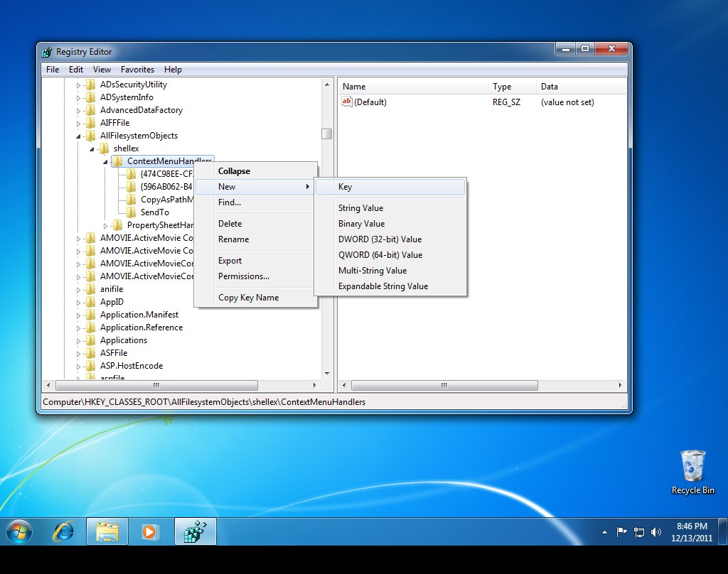Select the shellex folder icon

click(x=105, y=148)
